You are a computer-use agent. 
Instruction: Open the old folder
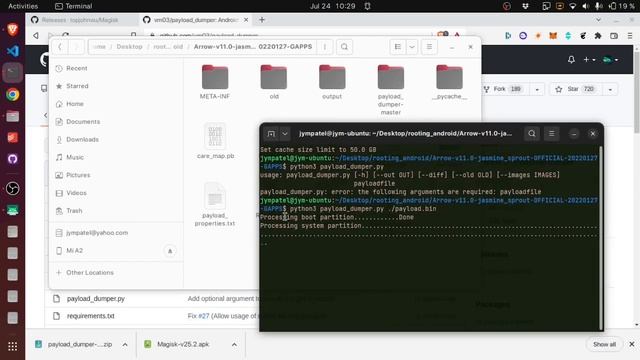point(274,82)
